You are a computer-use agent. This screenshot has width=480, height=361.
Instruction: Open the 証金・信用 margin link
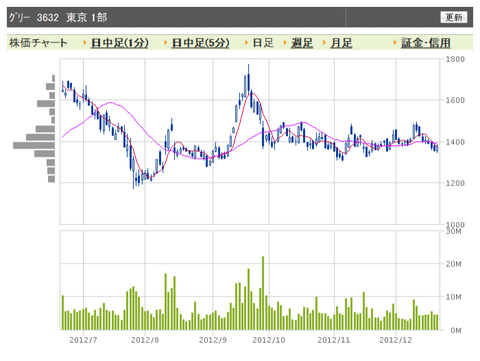[x=425, y=43]
